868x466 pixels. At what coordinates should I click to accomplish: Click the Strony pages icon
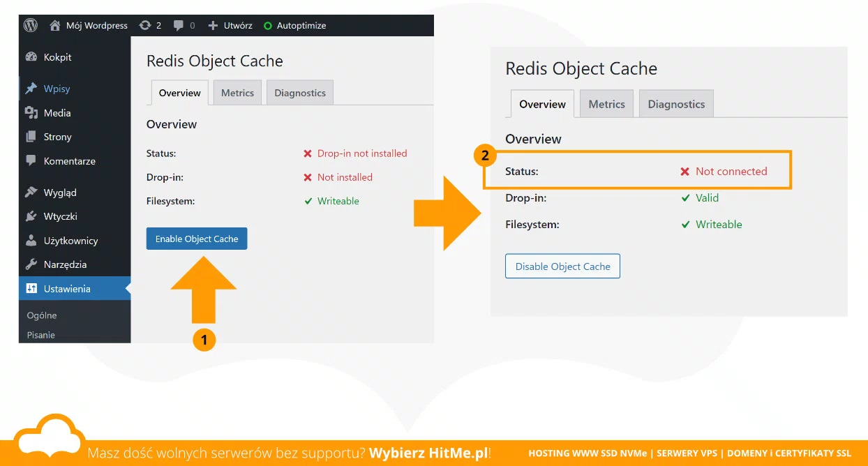coord(31,137)
